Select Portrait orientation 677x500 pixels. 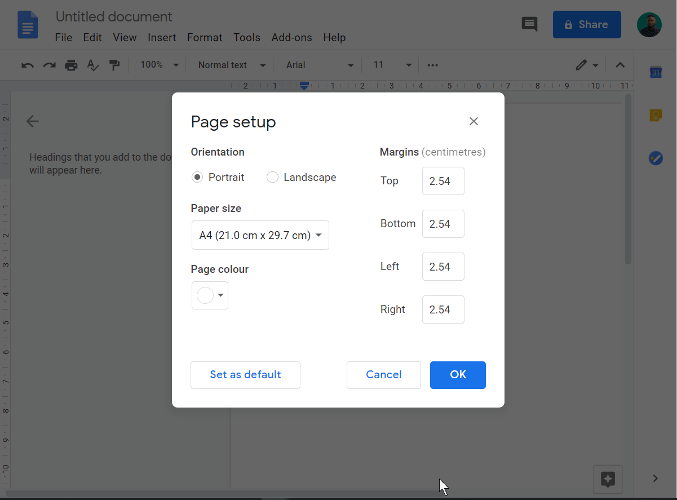197,177
